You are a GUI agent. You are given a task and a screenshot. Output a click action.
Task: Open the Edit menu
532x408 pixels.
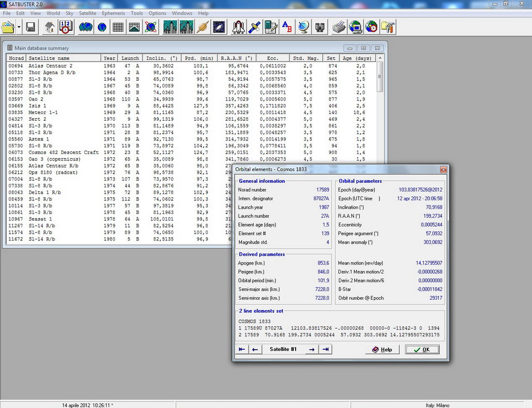20,13
